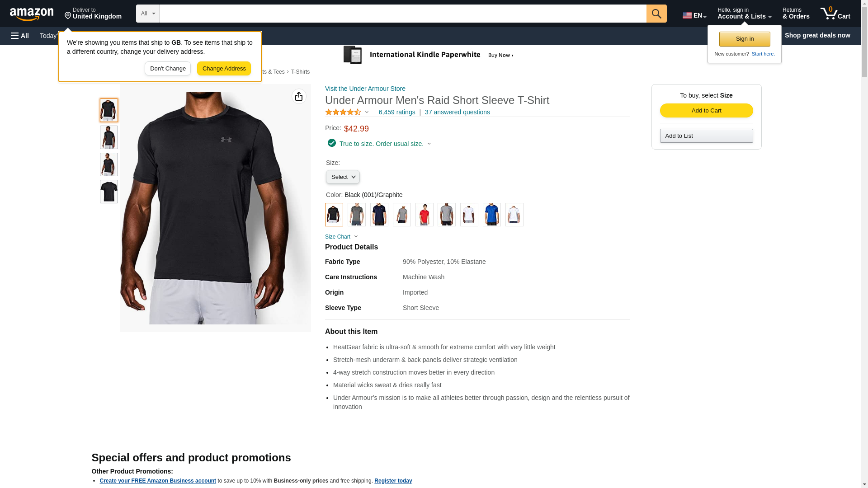Expand the Size Chart
This screenshot has height=488, width=868.
tap(341, 237)
